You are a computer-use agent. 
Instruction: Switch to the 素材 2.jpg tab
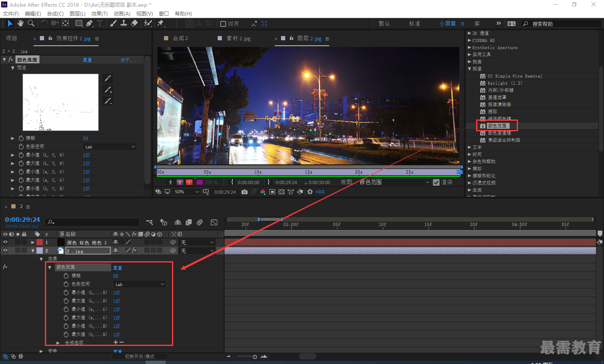[x=239, y=38]
